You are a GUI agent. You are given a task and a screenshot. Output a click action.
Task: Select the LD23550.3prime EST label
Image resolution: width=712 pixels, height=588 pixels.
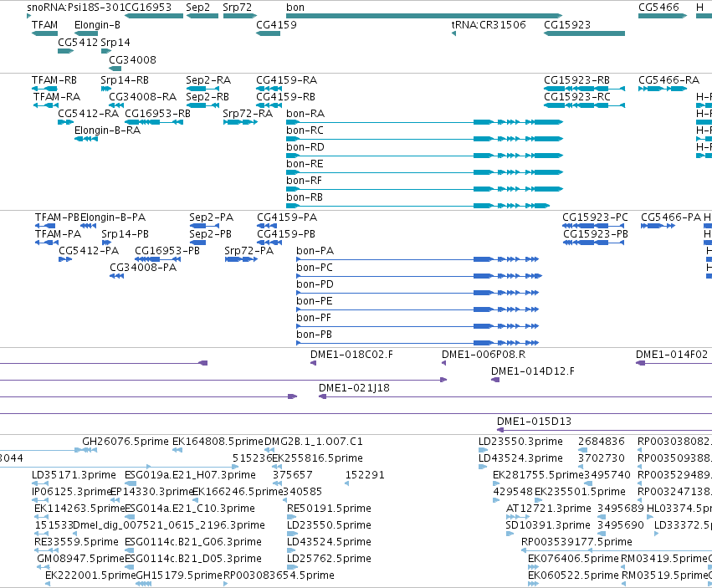pos(520,442)
